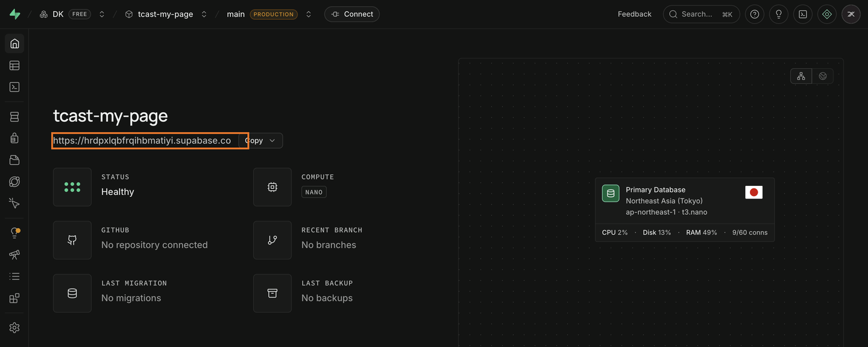Image resolution: width=868 pixels, height=347 pixels.
Task: Open the Feedback link
Action: (x=635, y=14)
